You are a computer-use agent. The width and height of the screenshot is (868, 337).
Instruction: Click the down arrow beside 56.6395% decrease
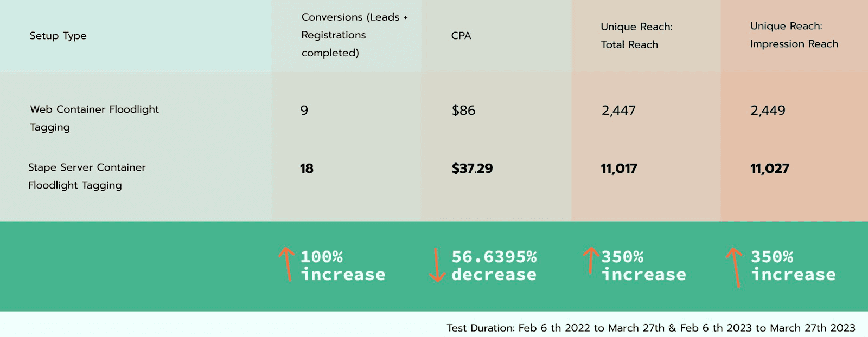pyautogui.click(x=437, y=265)
